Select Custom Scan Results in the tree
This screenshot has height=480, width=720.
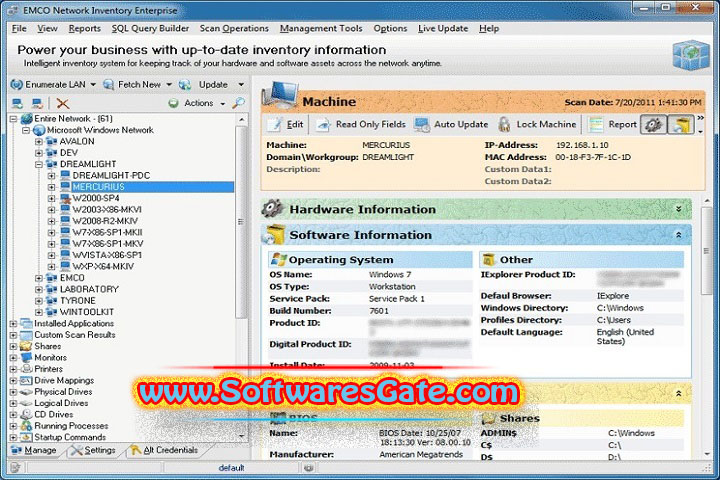coord(75,335)
